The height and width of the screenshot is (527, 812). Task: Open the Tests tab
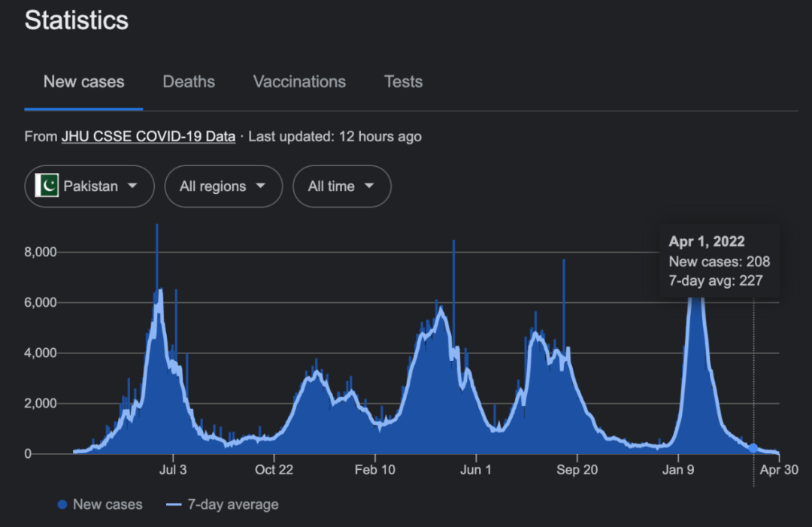[x=403, y=82]
